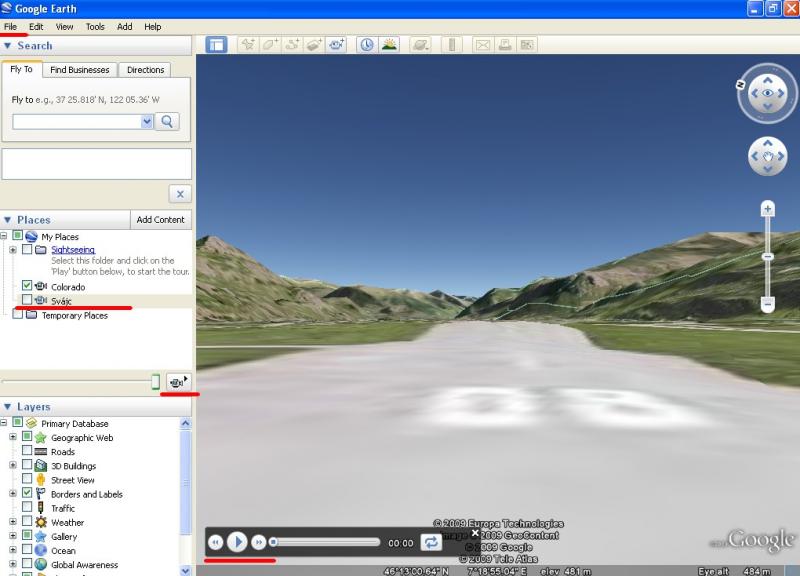Screen dimensions: 800x576
Task: Click the Add Content button
Action: 160,220
